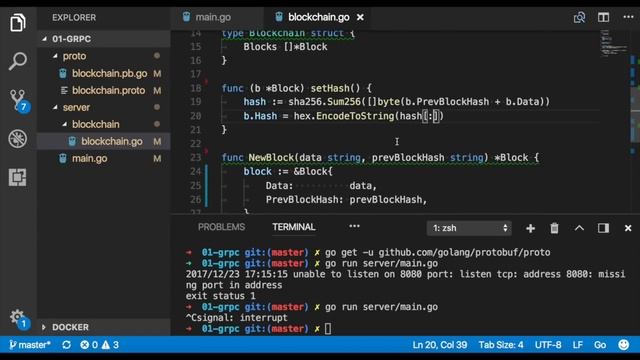Collapse the proto folder
The width and height of the screenshot is (640, 360).
55,56
